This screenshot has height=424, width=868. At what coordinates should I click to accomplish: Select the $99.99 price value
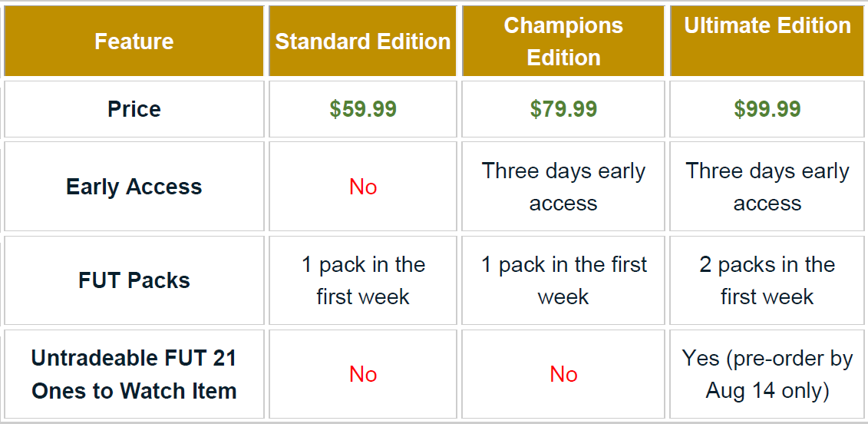click(x=767, y=109)
